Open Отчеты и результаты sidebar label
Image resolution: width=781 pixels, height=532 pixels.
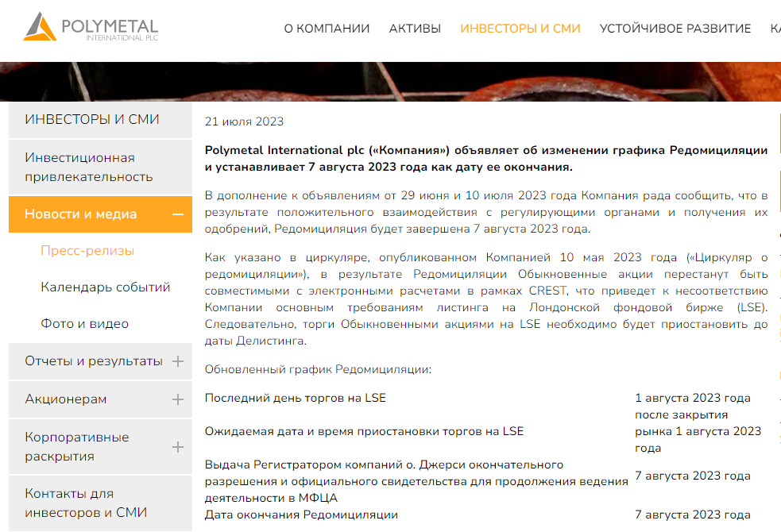(94, 360)
